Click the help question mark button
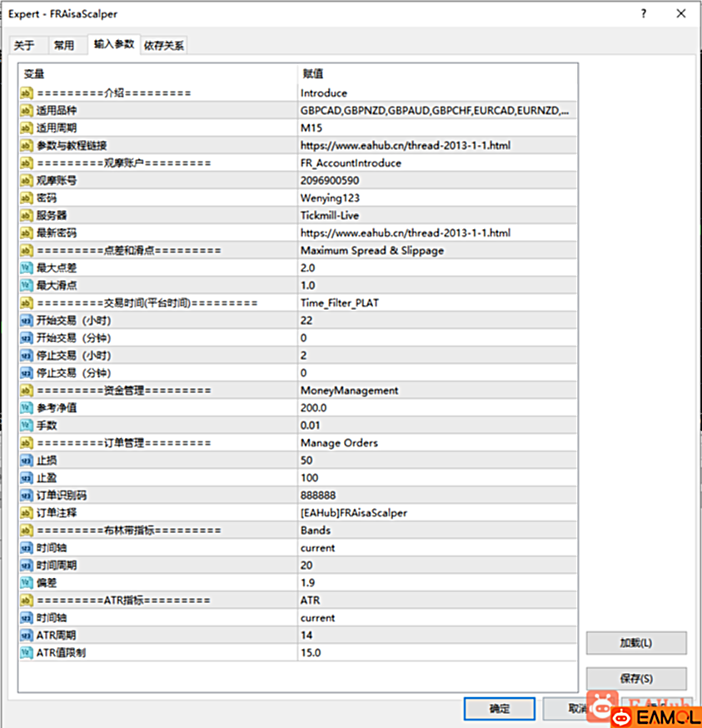 [644, 14]
